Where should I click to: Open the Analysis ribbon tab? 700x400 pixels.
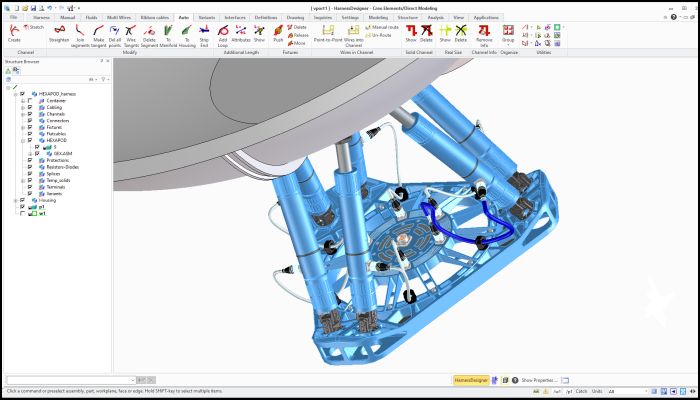click(x=436, y=17)
